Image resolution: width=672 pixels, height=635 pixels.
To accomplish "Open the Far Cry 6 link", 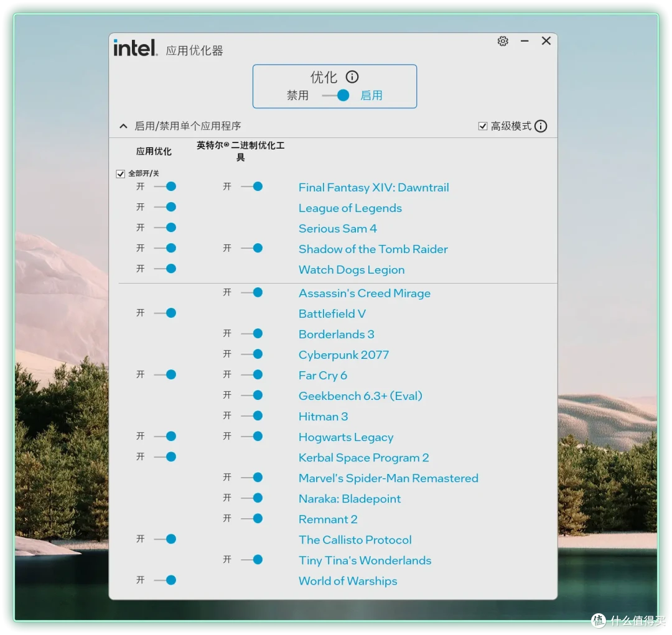I will click(x=323, y=376).
